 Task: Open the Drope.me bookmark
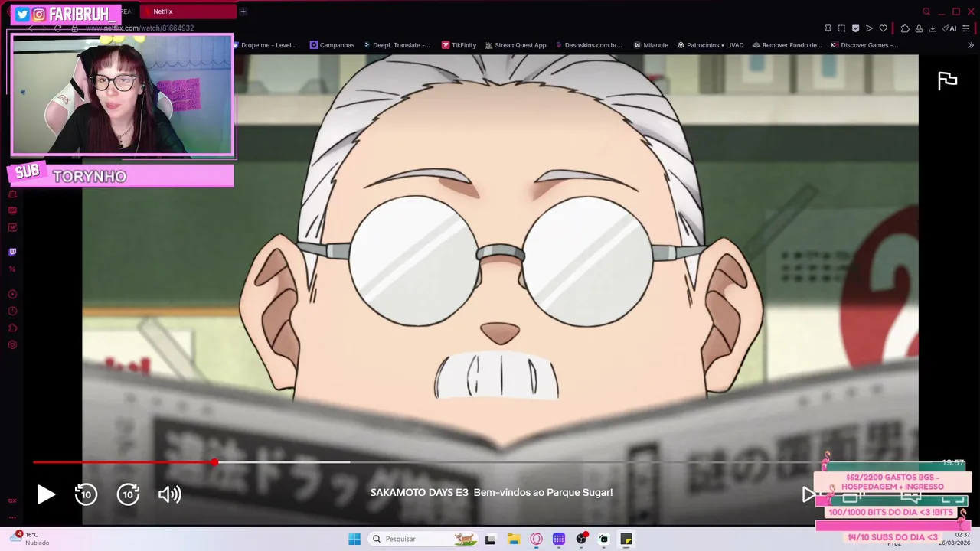264,45
